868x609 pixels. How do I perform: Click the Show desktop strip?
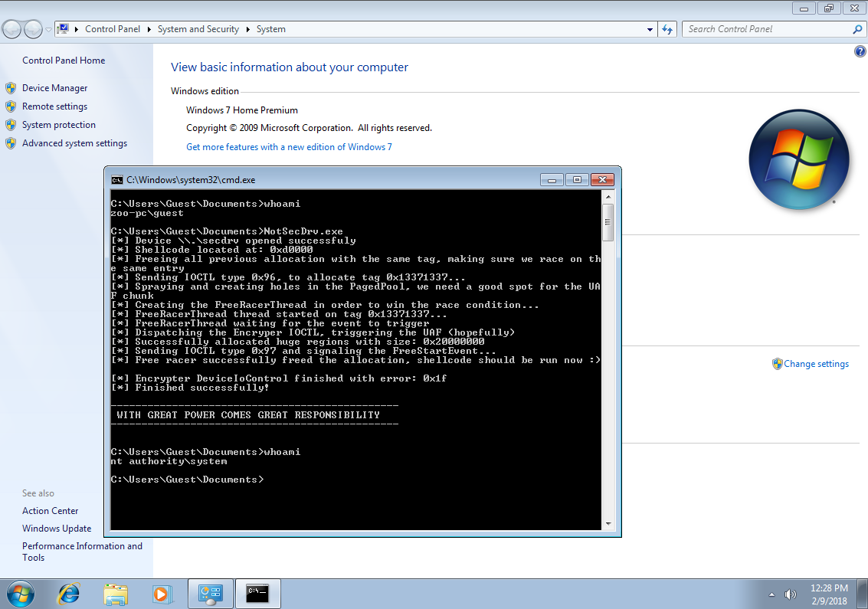point(863,594)
